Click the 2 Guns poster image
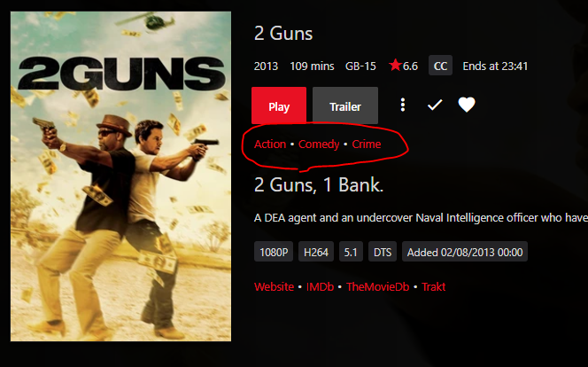The width and height of the screenshot is (588, 367). (x=120, y=176)
